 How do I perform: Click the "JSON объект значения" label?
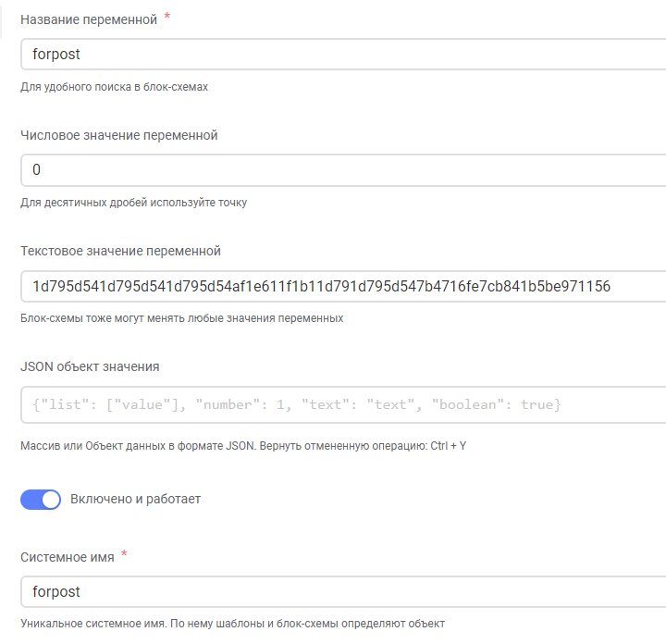coord(90,366)
